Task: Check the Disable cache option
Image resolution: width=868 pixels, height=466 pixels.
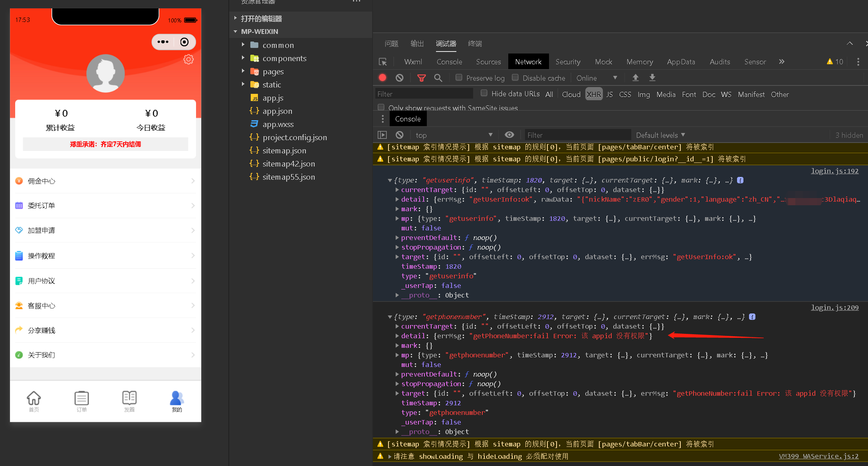Action: click(515, 78)
